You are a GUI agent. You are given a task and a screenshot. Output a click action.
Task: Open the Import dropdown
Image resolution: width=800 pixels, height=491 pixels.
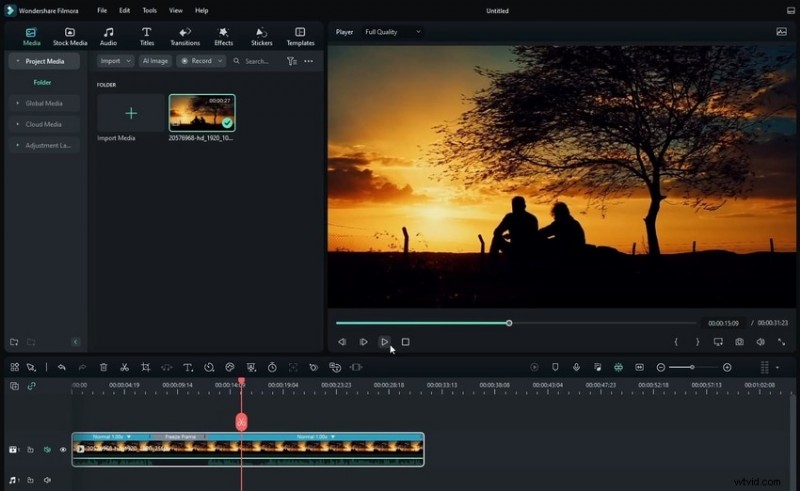pyautogui.click(x=115, y=61)
